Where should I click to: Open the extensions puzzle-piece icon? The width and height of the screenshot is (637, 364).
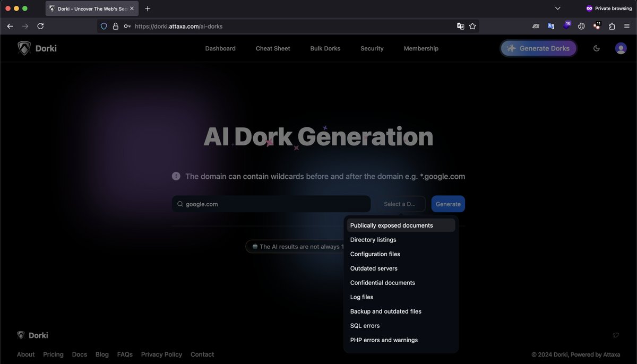612,25
